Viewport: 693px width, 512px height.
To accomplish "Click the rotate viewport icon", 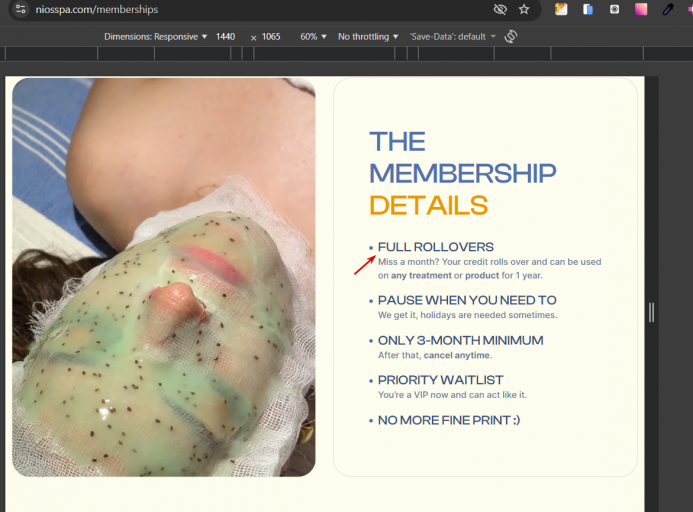I will pos(510,36).
